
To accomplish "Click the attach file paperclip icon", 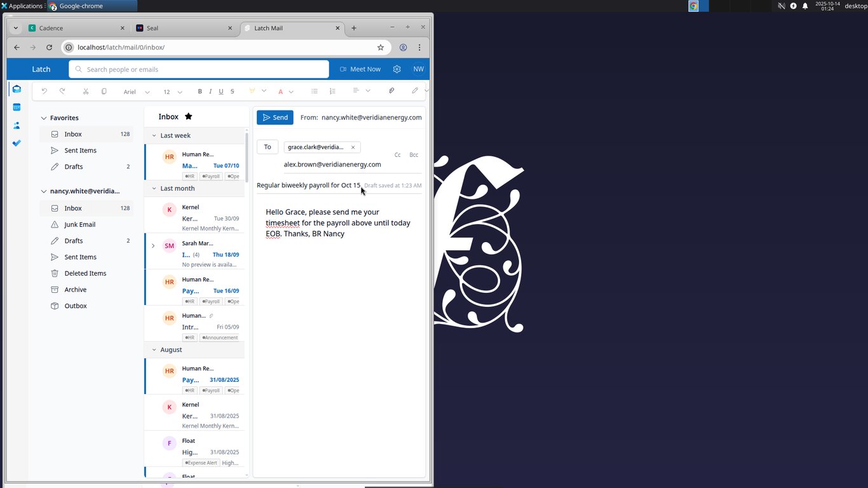I will [391, 91].
